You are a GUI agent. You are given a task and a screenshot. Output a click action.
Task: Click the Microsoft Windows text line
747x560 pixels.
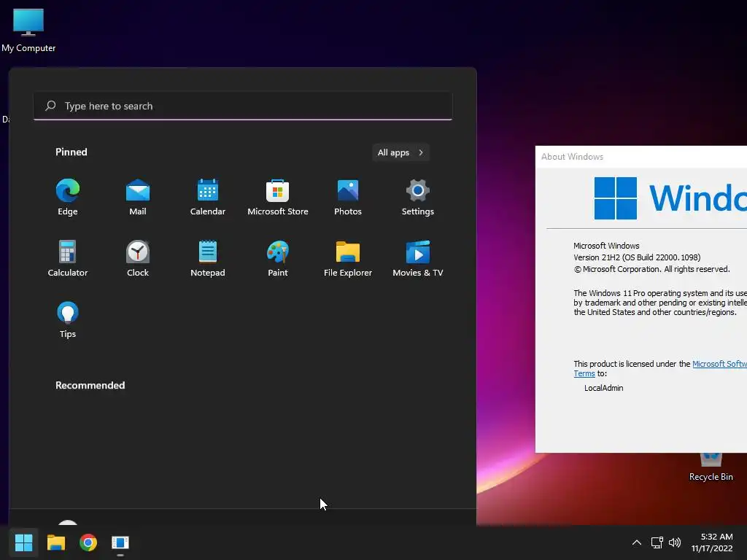(606, 246)
